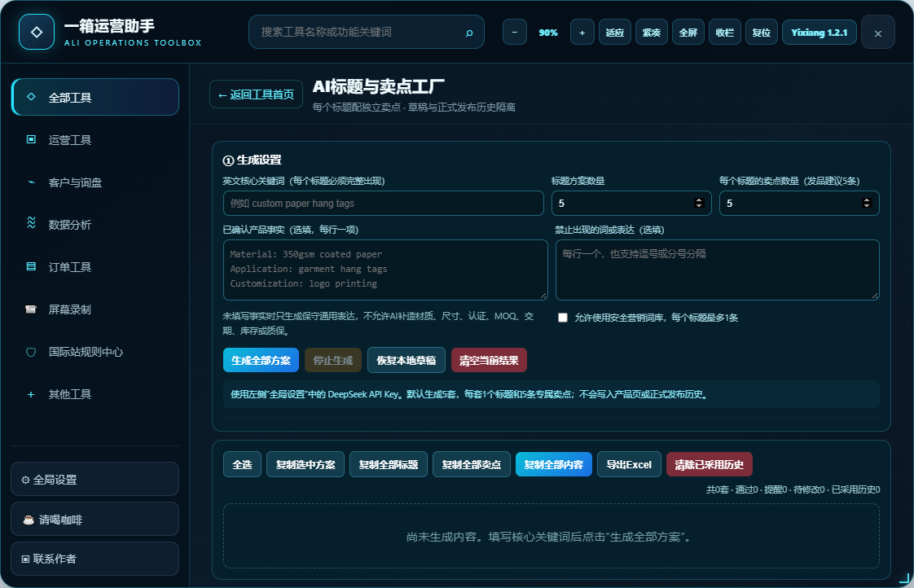Click the diamond app logo icon
This screenshot has height=588, width=914.
click(37, 32)
